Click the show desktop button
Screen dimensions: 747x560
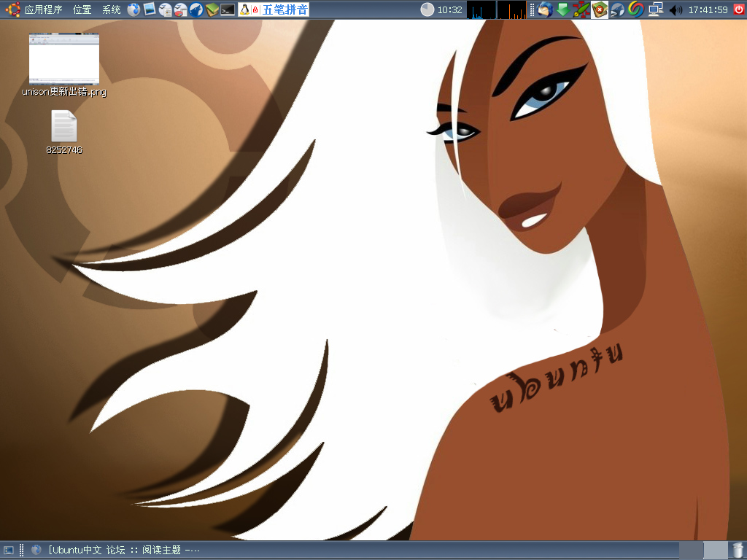[x=9, y=551]
